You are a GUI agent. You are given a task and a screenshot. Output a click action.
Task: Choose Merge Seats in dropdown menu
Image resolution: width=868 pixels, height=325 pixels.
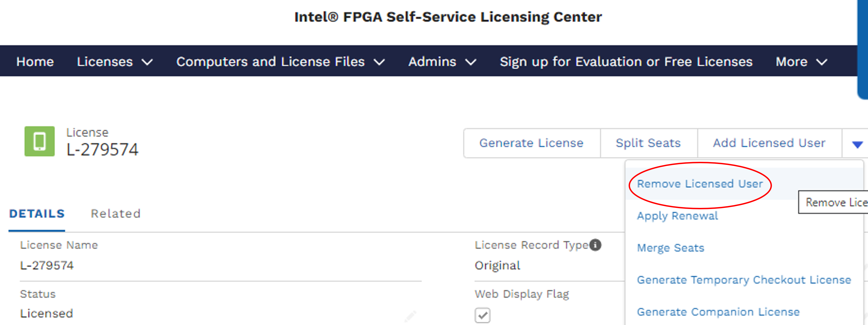point(671,248)
